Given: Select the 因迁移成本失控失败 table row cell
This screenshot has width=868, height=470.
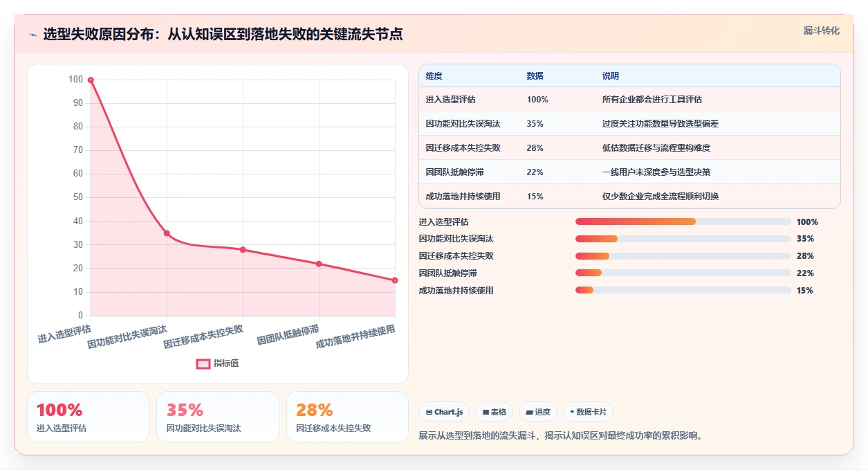Looking at the screenshot, I should click(463, 148).
